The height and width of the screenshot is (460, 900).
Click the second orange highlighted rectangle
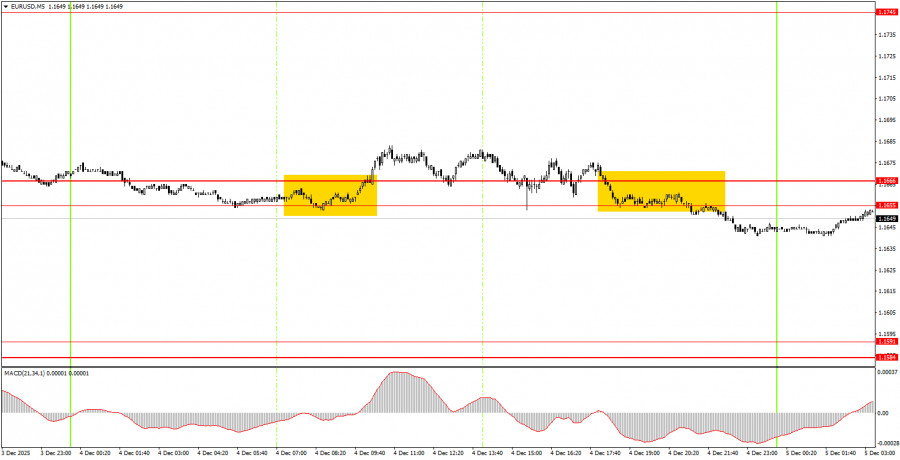pyautogui.click(x=661, y=191)
